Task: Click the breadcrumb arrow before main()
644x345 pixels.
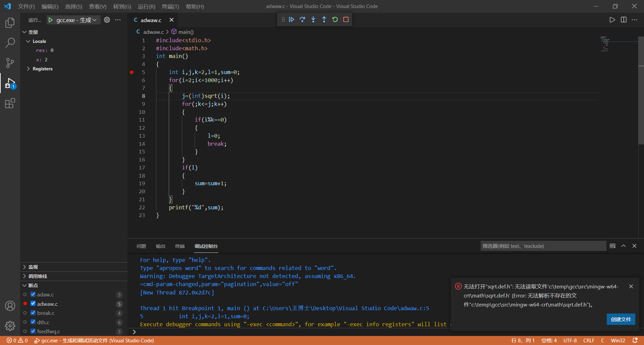Action: pyautogui.click(x=167, y=32)
